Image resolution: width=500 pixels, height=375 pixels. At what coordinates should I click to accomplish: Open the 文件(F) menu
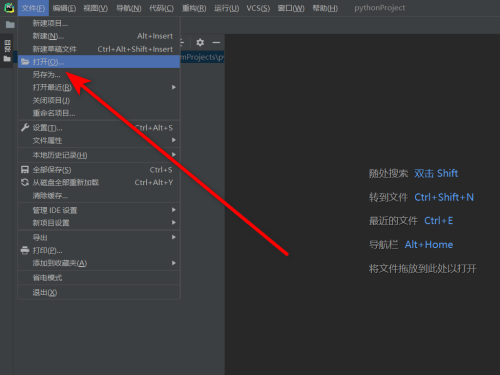point(33,8)
